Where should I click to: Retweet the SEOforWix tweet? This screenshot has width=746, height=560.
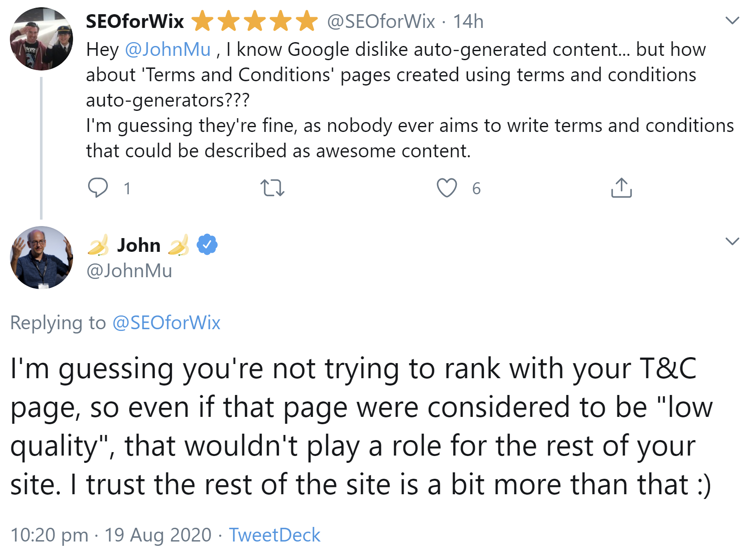(x=272, y=188)
